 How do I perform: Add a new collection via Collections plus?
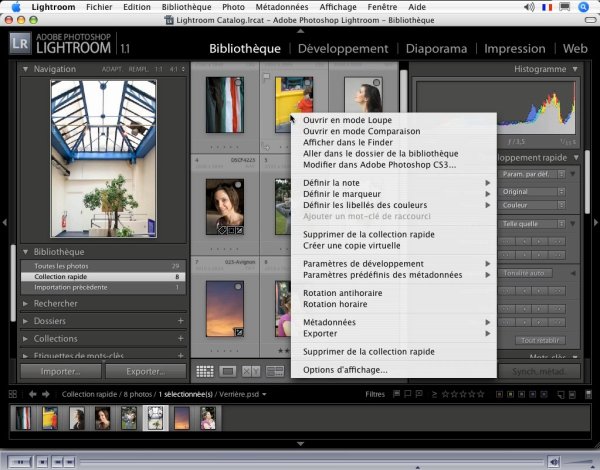(181, 338)
